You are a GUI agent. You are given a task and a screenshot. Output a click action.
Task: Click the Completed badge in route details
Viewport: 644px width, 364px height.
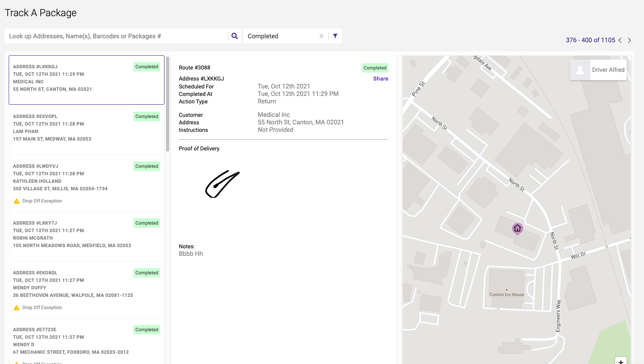pos(375,68)
